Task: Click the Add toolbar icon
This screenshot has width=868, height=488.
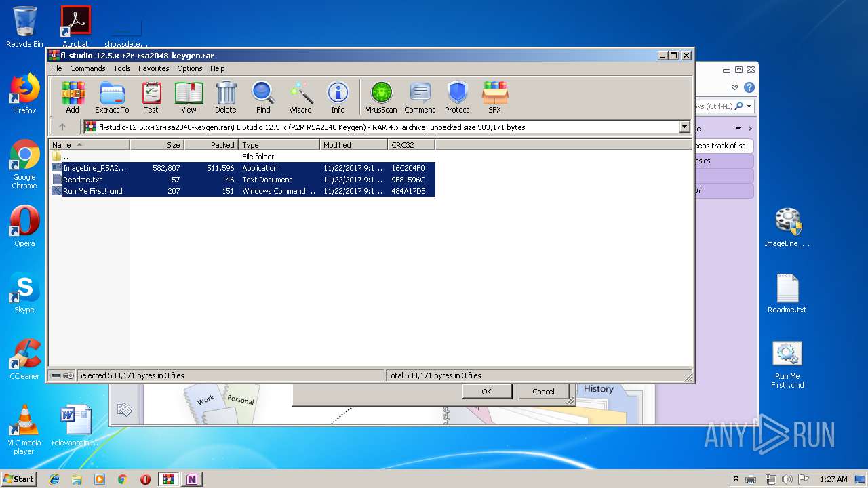Action: (73, 97)
